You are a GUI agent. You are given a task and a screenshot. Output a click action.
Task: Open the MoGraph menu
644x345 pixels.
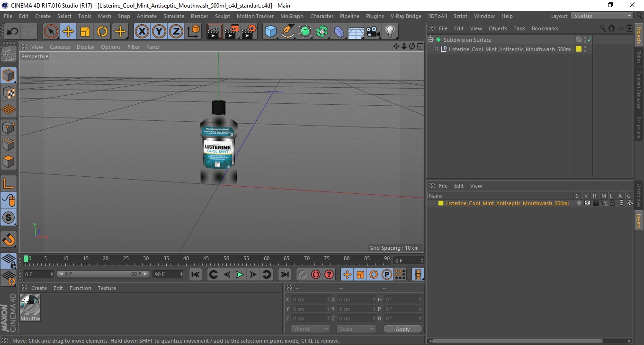[x=292, y=16]
